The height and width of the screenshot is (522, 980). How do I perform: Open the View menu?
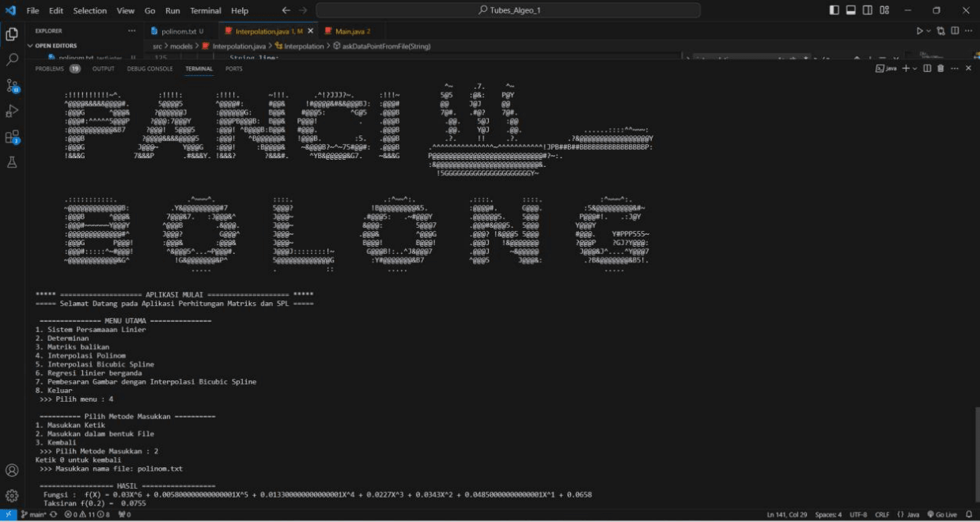[x=125, y=10]
